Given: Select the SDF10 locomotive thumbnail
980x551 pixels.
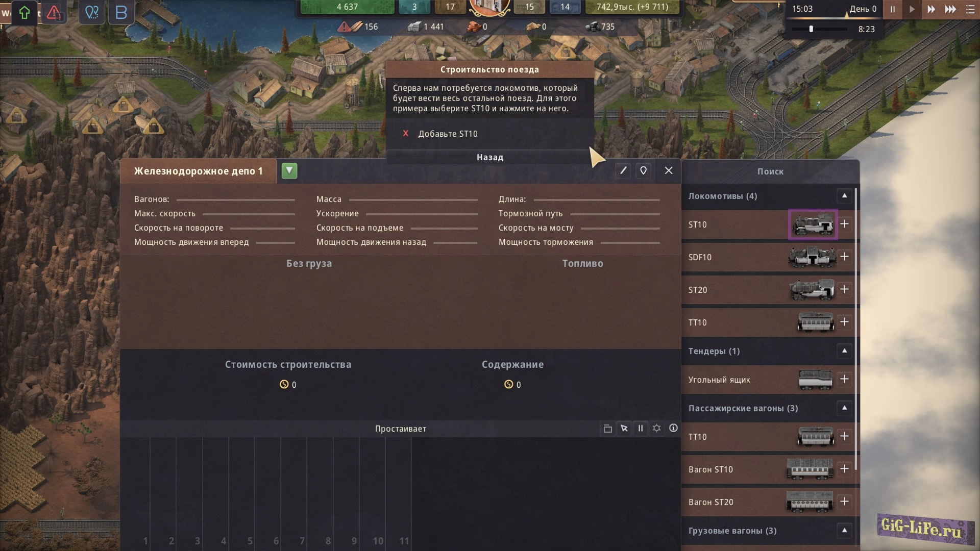Looking at the screenshot, I should click(812, 257).
